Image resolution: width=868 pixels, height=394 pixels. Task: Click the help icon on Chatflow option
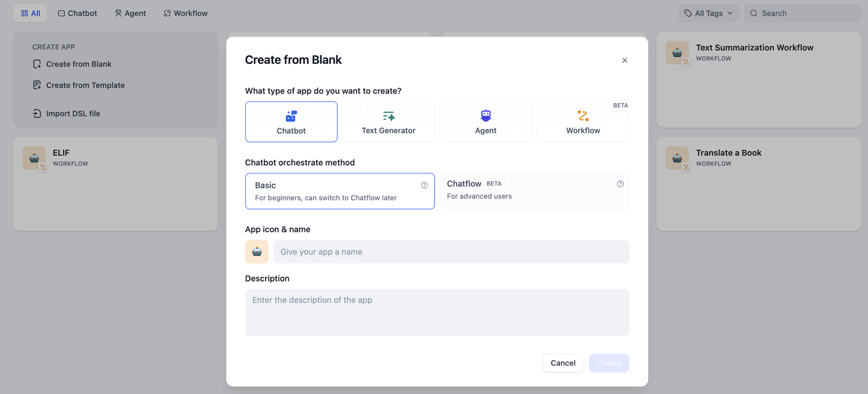[x=620, y=184]
